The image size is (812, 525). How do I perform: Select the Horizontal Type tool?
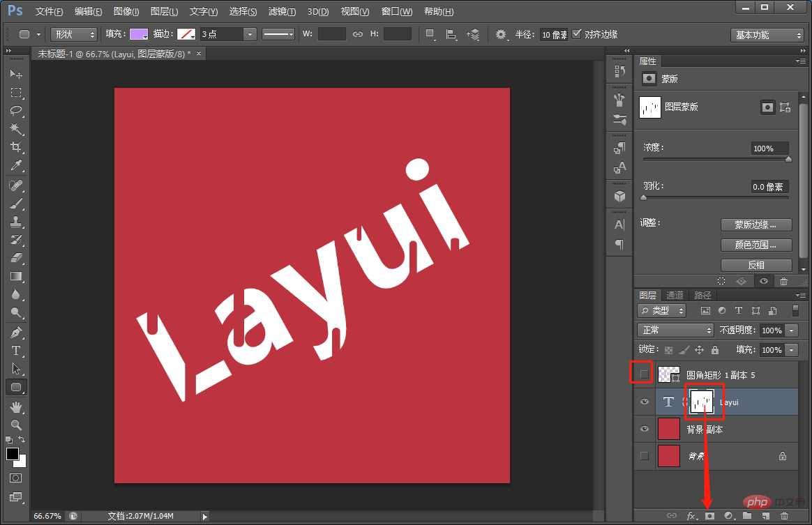[x=16, y=351]
